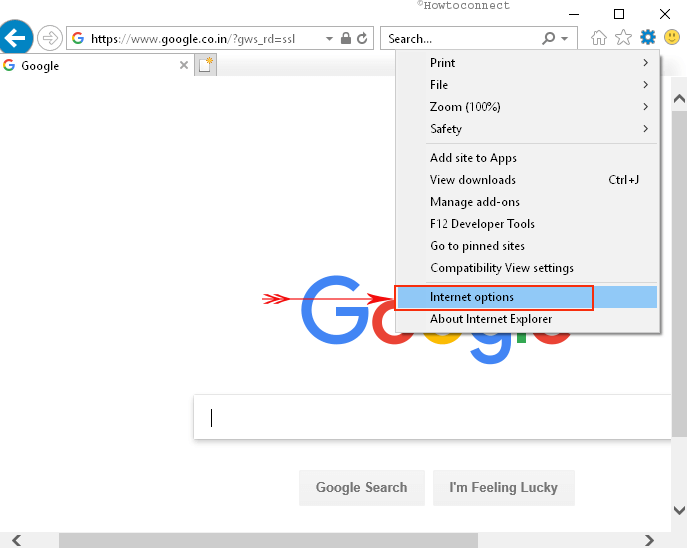Select the Google tab
Image resolution: width=687 pixels, height=548 pixels.
(96, 65)
